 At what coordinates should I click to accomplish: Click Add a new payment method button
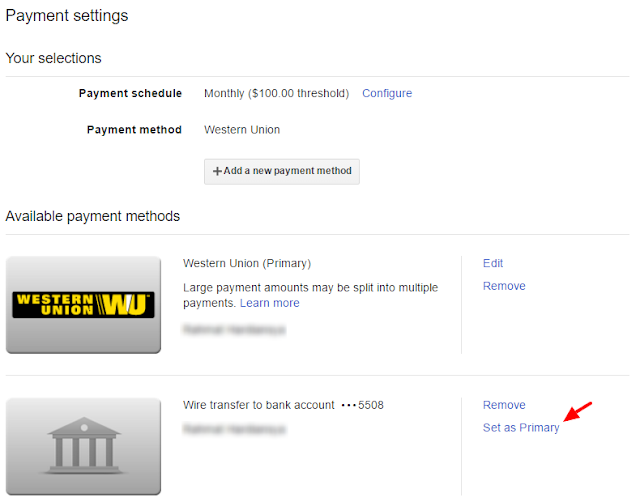[x=282, y=171]
